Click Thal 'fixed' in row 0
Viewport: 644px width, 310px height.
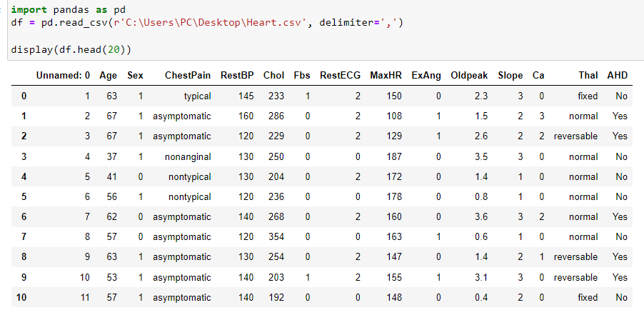pos(588,96)
